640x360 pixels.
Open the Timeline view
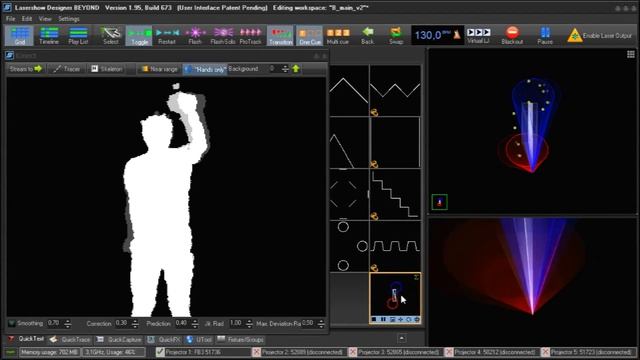(49, 36)
